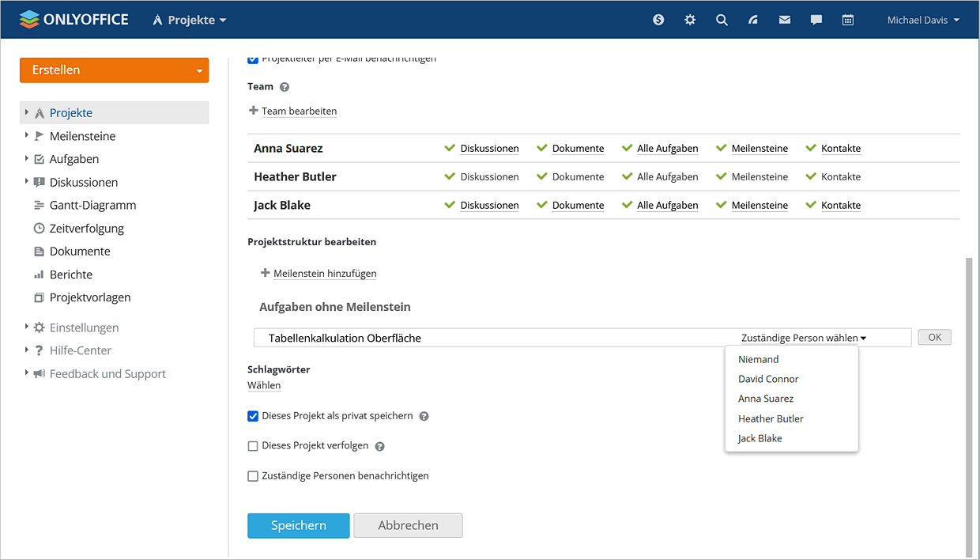This screenshot has width=980, height=560.
Task: Toggle Kontakte access for Heather Butler
Action: click(x=833, y=177)
